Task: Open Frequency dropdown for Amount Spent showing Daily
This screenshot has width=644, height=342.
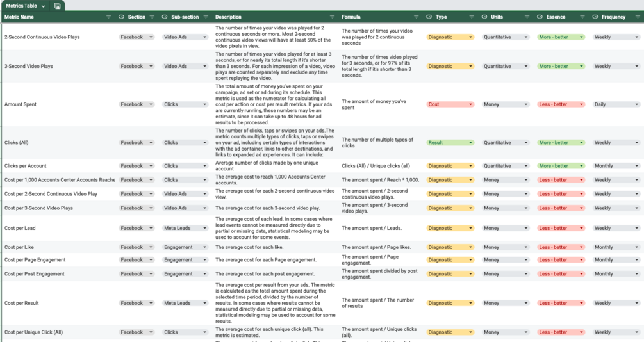Action: 616,104
